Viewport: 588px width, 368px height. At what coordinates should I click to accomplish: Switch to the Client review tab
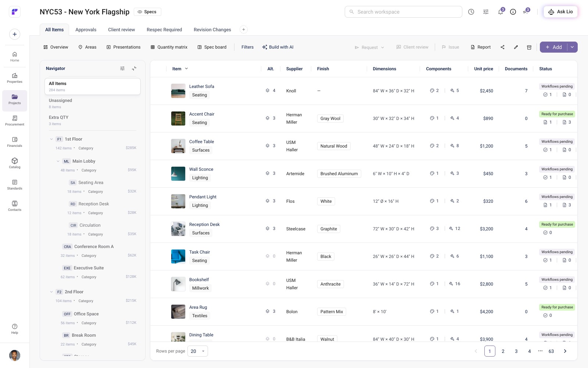121,30
